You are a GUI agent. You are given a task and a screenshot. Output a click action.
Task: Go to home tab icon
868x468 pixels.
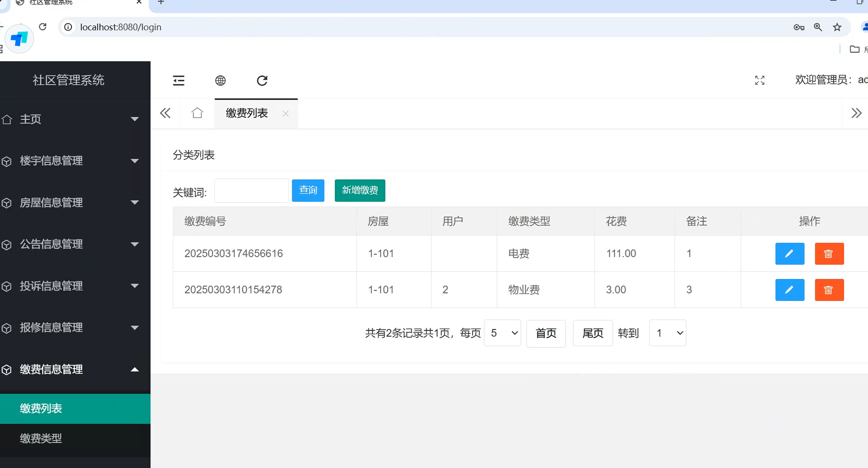click(197, 113)
